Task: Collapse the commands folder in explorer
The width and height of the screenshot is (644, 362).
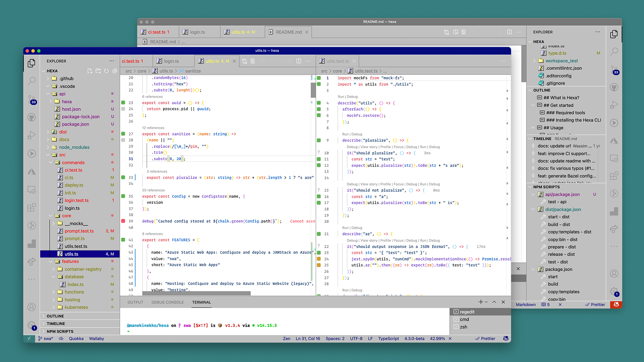Action: point(73,162)
